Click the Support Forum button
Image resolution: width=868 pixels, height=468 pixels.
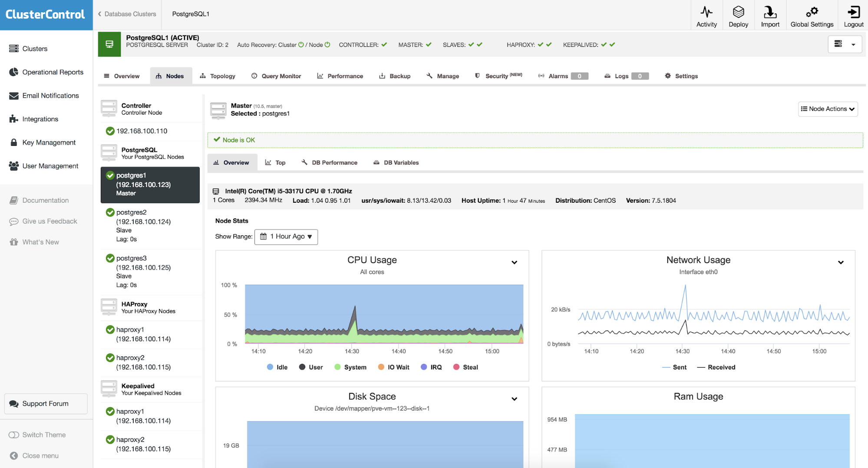46,404
